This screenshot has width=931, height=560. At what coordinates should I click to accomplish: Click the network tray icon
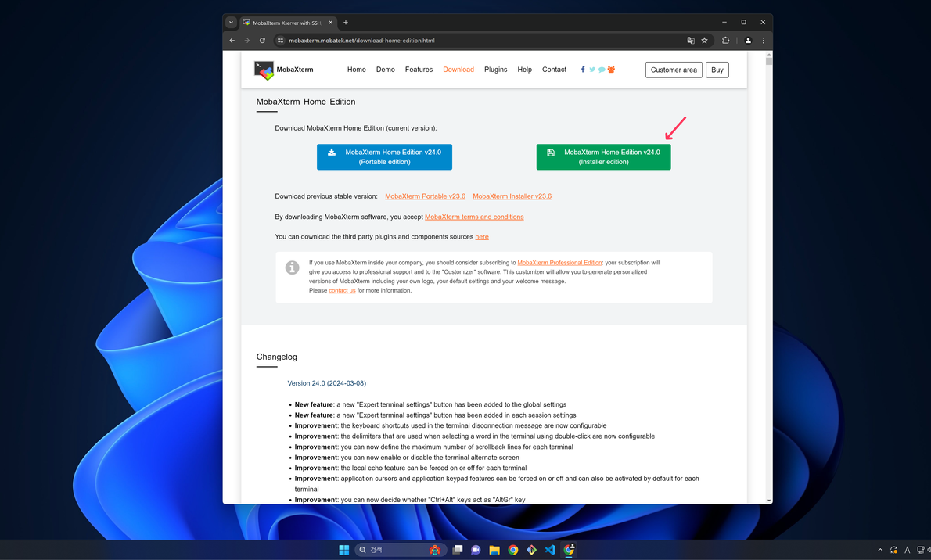920,550
